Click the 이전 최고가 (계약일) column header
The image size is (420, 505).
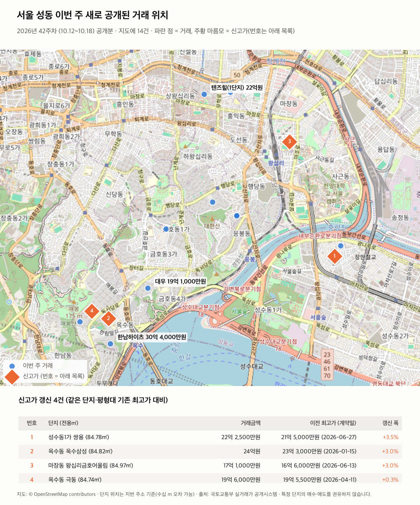pos(333,423)
